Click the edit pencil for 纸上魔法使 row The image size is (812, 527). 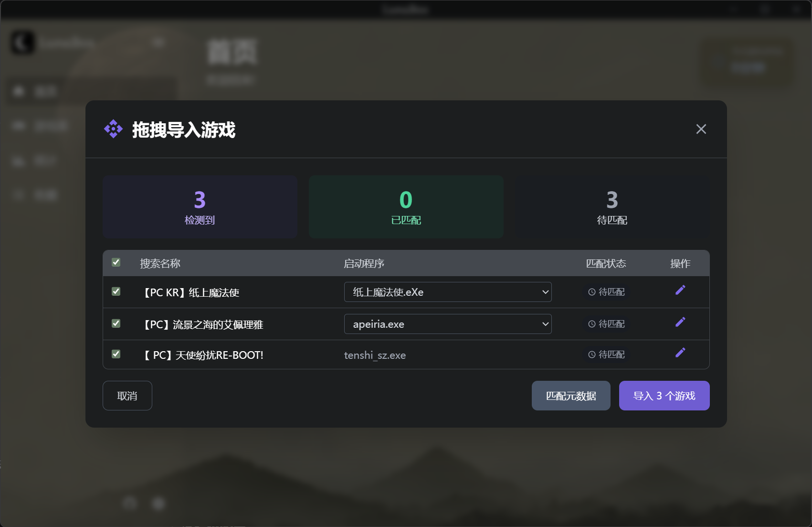tap(680, 290)
